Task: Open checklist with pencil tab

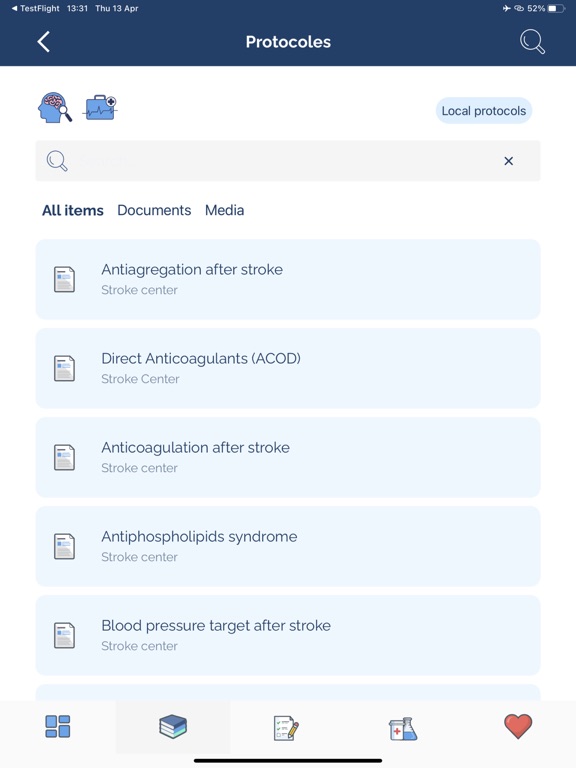Action: tap(286, 728)
